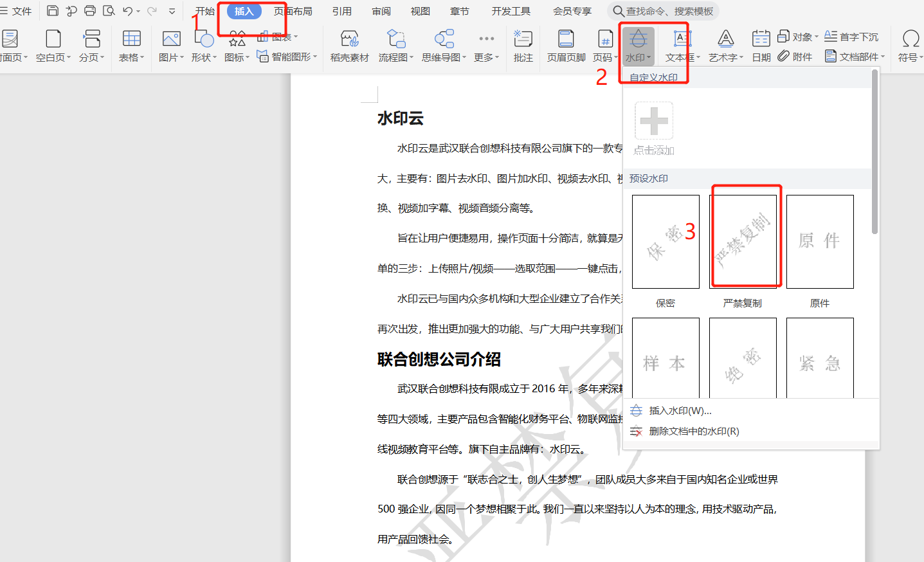This screenshot has width=924, height=562.
Task: Click the 对象 object button
Action: pos(798,37)
